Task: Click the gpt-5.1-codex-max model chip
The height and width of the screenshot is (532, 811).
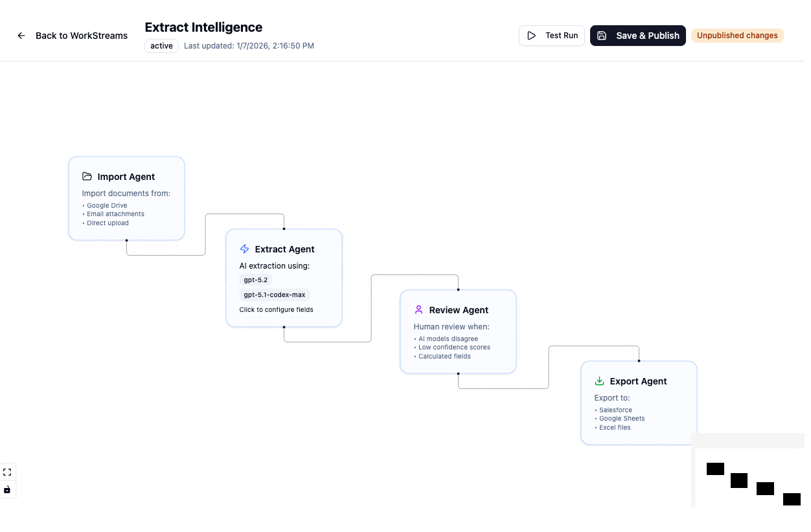Action: click(x=275, y=294)
